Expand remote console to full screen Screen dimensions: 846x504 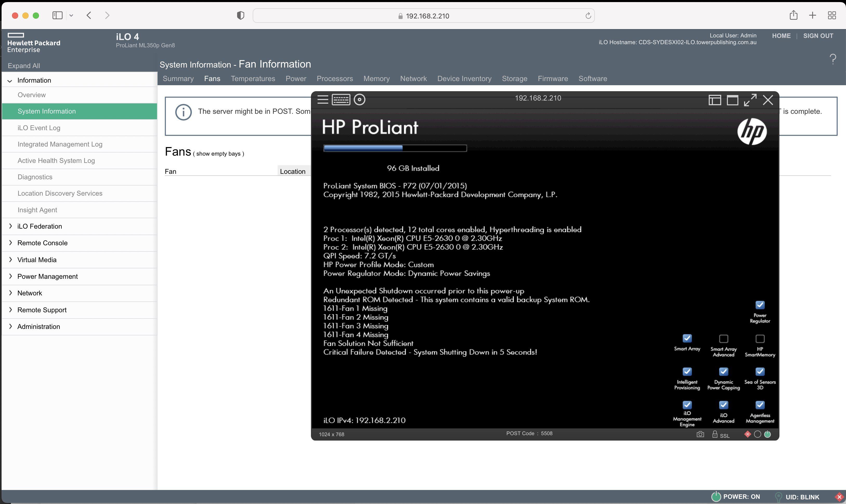pos(750,100)
